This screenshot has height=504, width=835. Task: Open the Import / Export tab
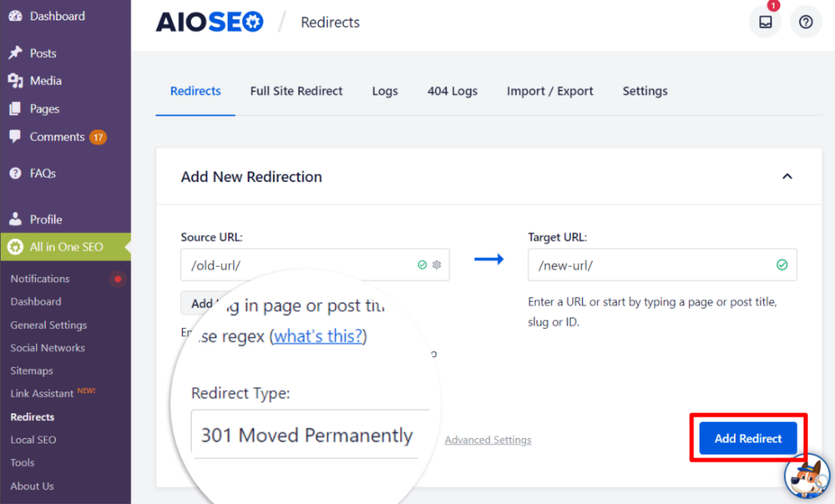point(550,91)
